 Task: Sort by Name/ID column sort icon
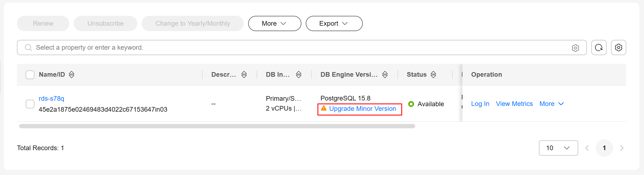tap(72, 75)
